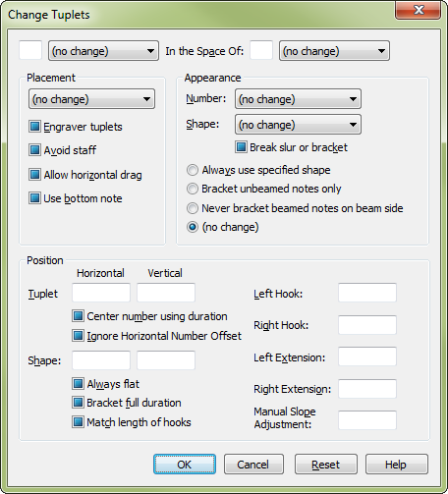Click the Reset button
Viewport: 448px width, 494px height.
coord(326,465)
